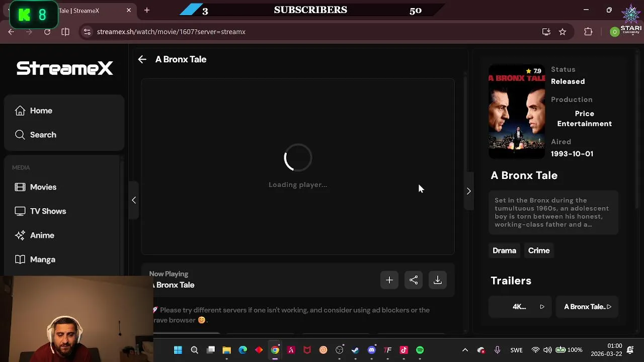Click the Released status text
Image resolution: width=644 pixels, height=362 pixels.
pos(568,81)
